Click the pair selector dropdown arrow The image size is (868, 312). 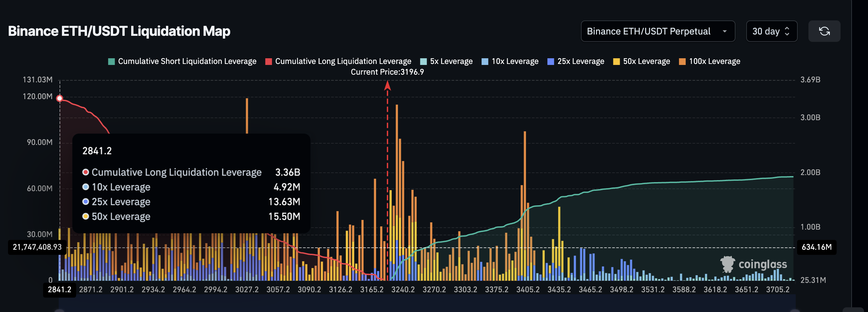(x=725, y=31)
